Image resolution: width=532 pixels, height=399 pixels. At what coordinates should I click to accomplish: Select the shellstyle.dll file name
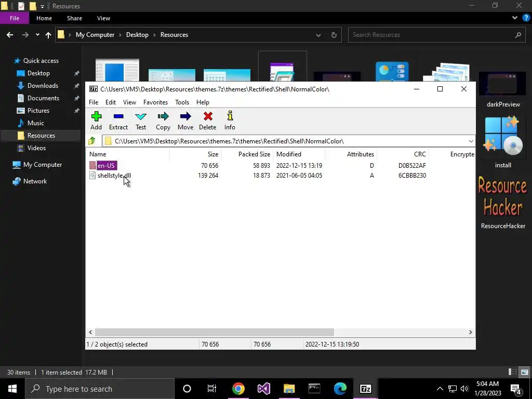(114, 176)
